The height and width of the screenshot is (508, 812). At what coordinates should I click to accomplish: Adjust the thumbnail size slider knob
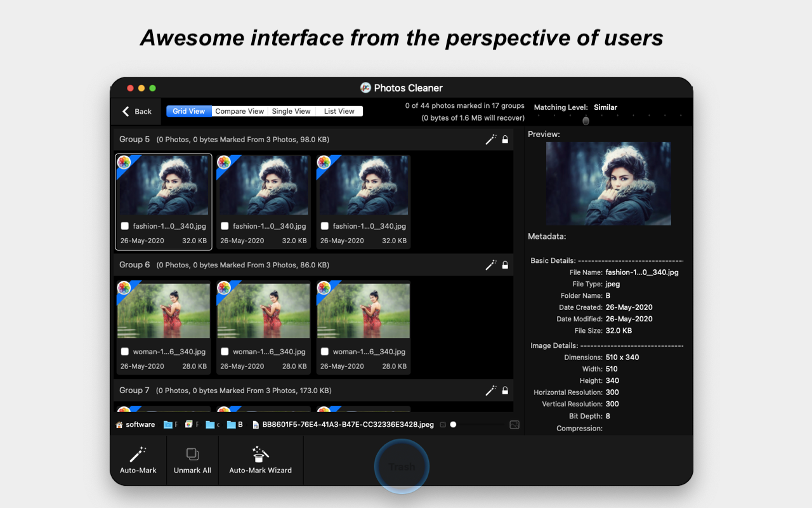pos(453,425)
